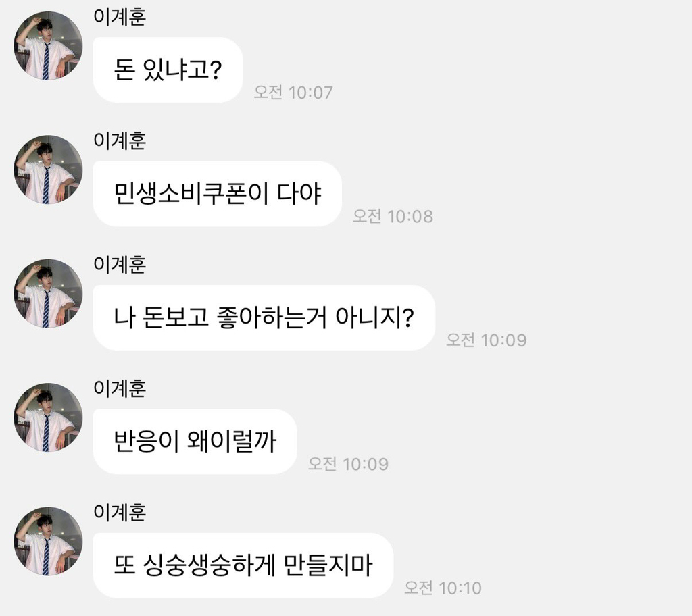Open sender name 이계훈 above "나 돈보고 좋아하는거 아니지?"

120,265
